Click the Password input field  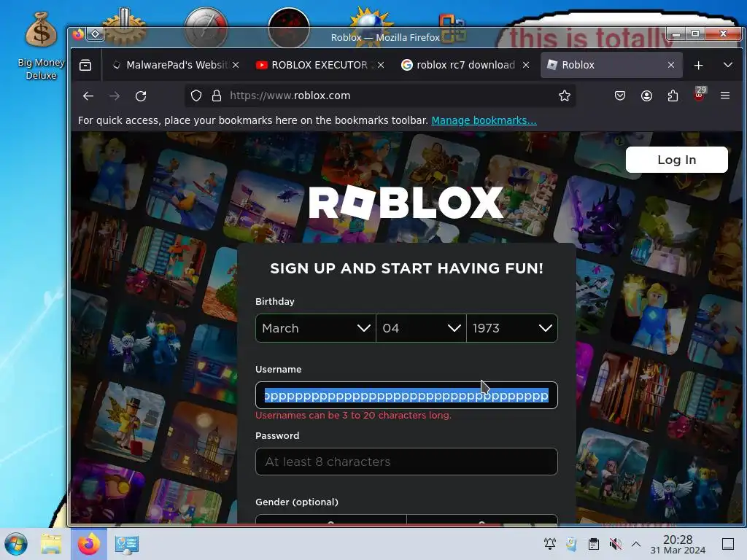click(x=406, y=462)
